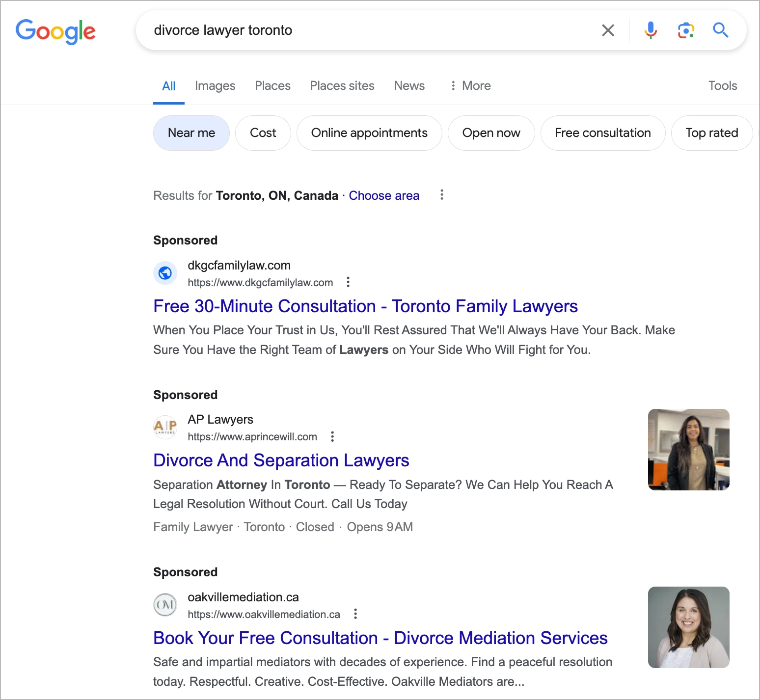
Task: Start a voice search with the microphone icon
Action: pyautogui.click(x=651, y=30)
